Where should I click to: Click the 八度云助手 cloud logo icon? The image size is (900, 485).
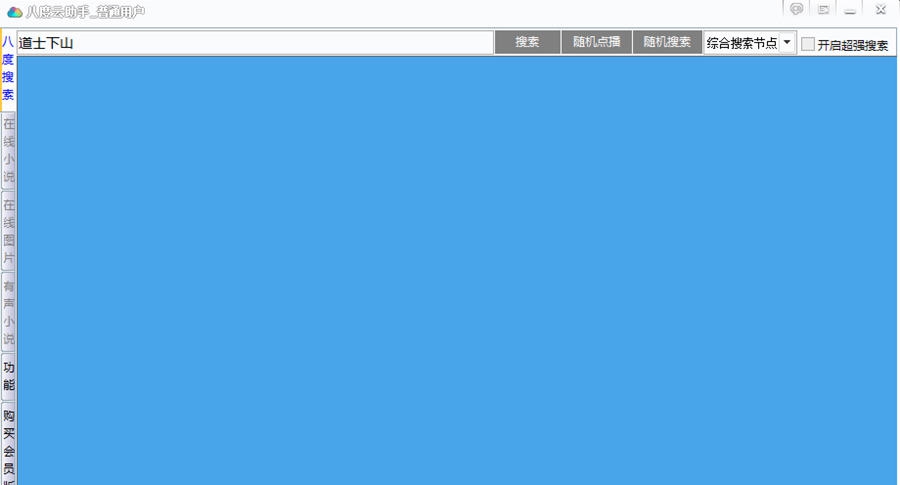point(14,11)
